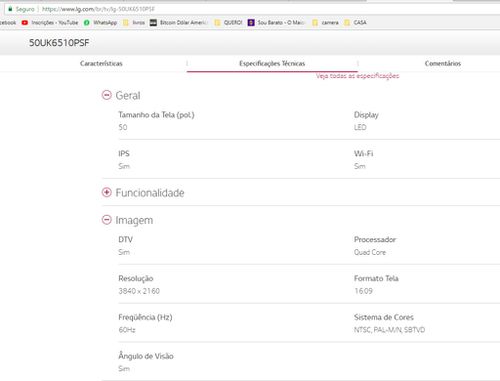Click the Tamanho da Tela (pol.) label
This screenshot has width=500, height=381.
(x=156, y=115)
